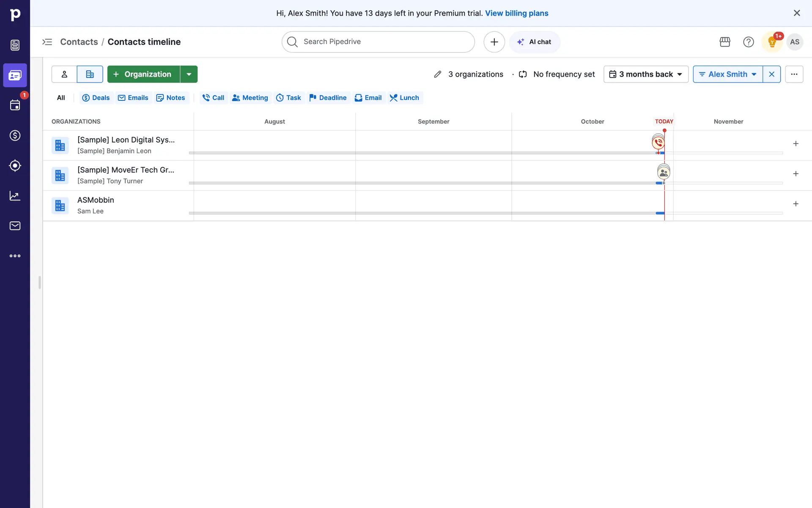Screen dimensions: 812x508
Task: Select the All filter tab
Action: pyautogui.click(x=61, y=98)
